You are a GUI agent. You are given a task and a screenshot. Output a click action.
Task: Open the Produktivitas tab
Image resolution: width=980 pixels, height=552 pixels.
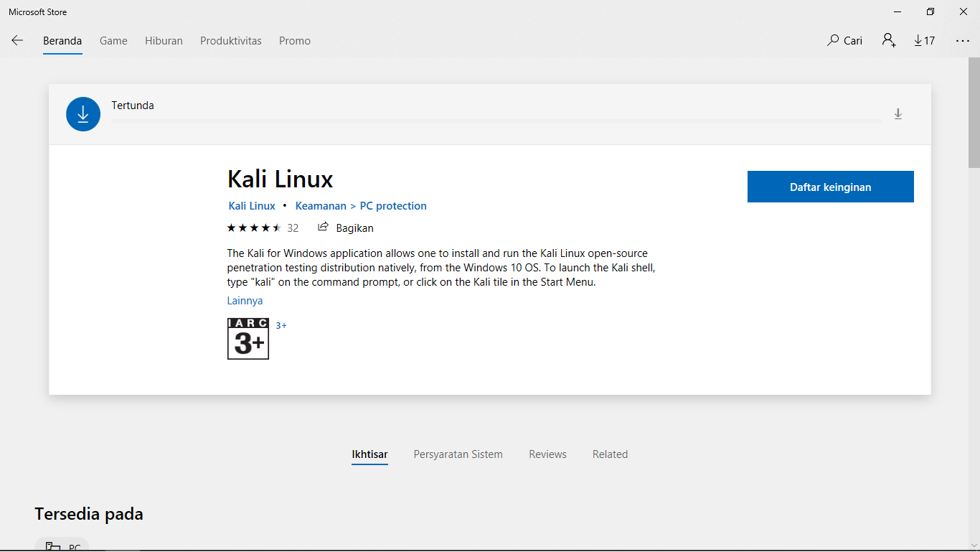tap(231, 41)
